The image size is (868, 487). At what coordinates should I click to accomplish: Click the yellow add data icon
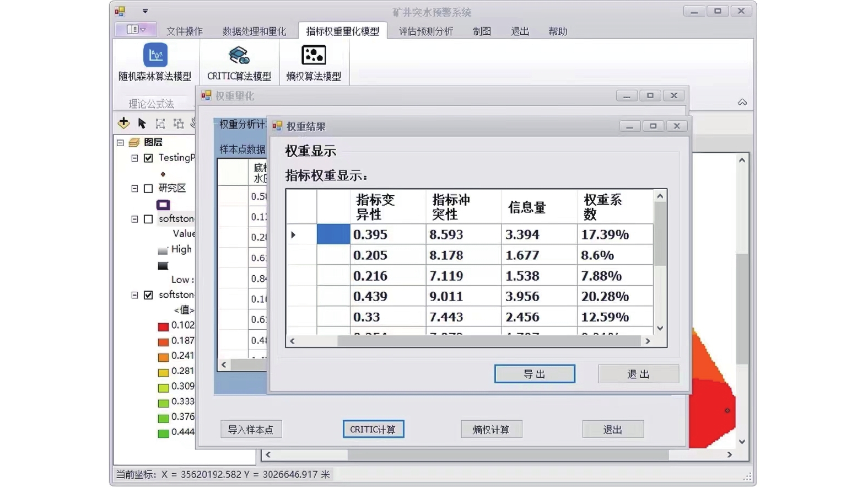click(123, 123)
